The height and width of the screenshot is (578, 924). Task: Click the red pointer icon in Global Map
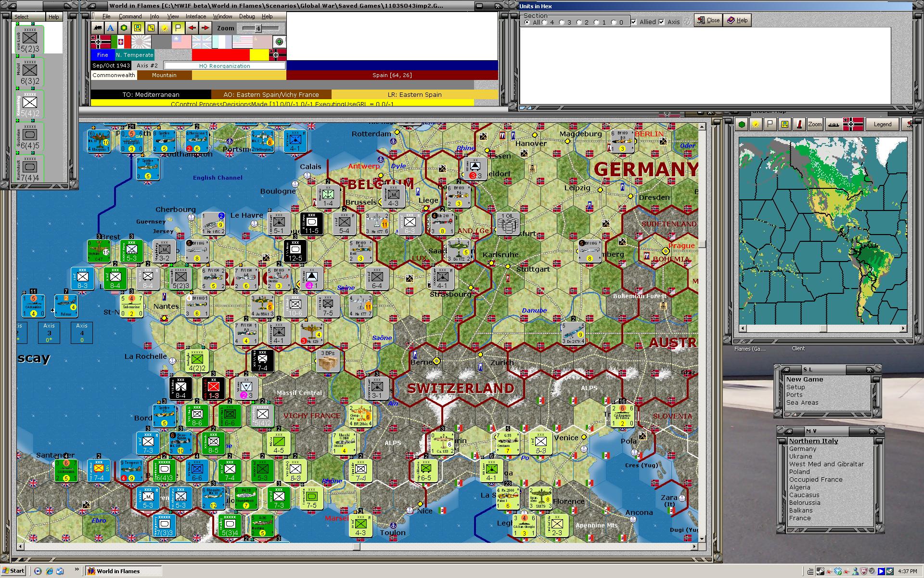[799, 124]
